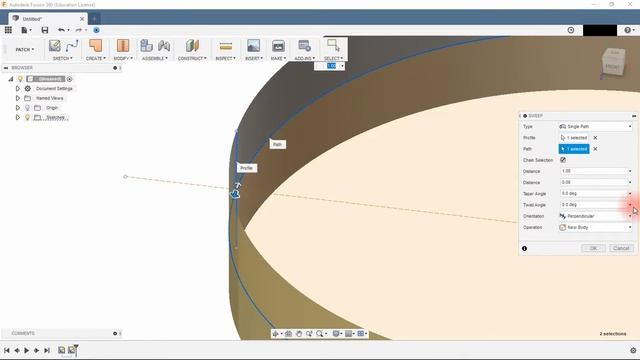Open dropdown of floating distance input
640x360 pixels.
tap(342, 66)
